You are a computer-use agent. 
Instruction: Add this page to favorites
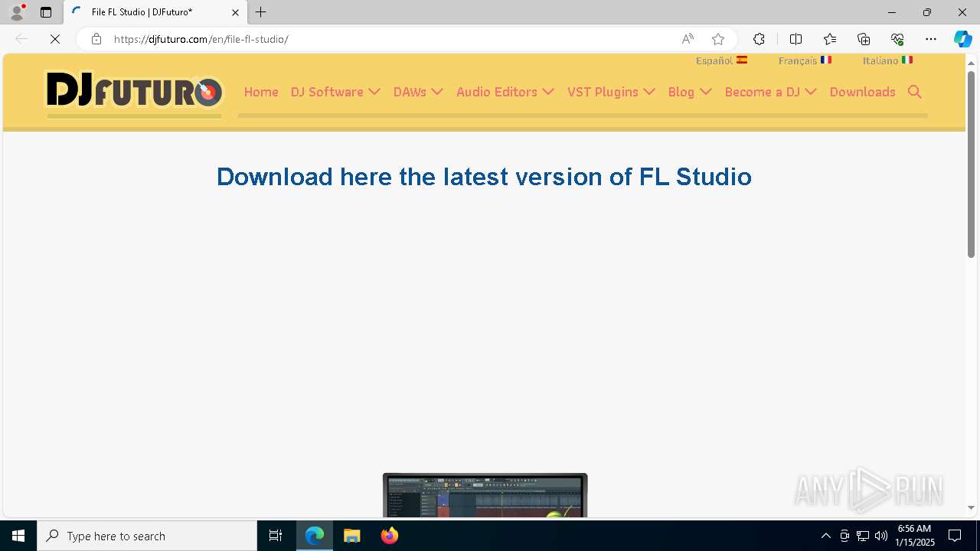(x=718, y=39)
